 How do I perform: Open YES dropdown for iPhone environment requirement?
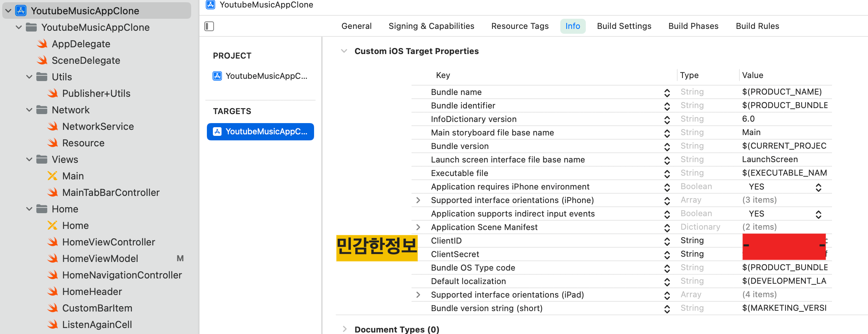pos(819,187)
